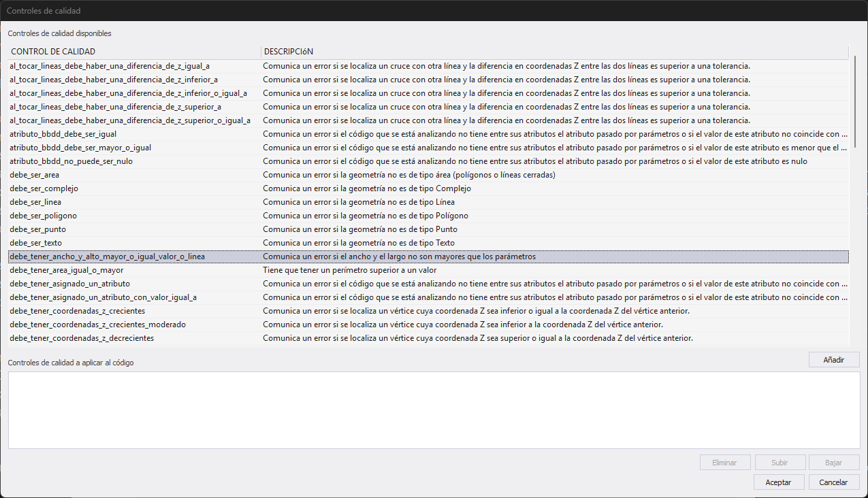Click the DESCRIPCIóN column header
The image size is (868, 498).
tap(555, 52)
